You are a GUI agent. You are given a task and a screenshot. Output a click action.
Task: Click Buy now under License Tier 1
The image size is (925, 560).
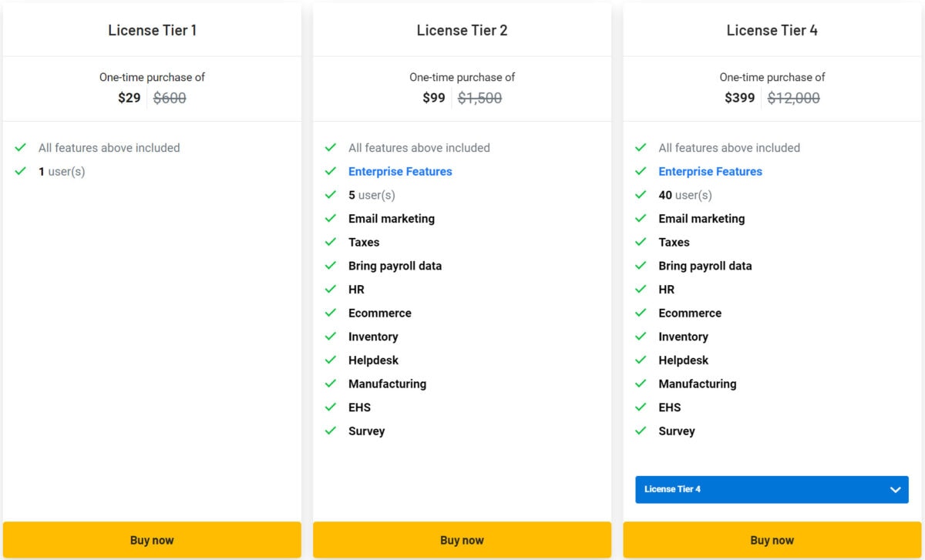point(152,540)
